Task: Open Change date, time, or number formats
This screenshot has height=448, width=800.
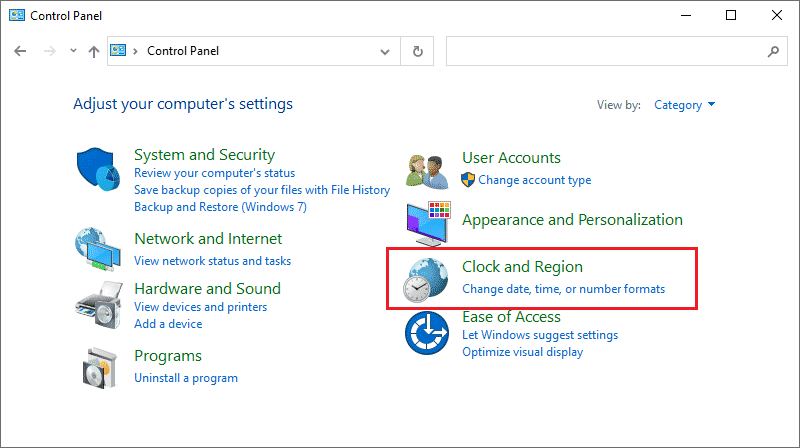Action: 563,289
